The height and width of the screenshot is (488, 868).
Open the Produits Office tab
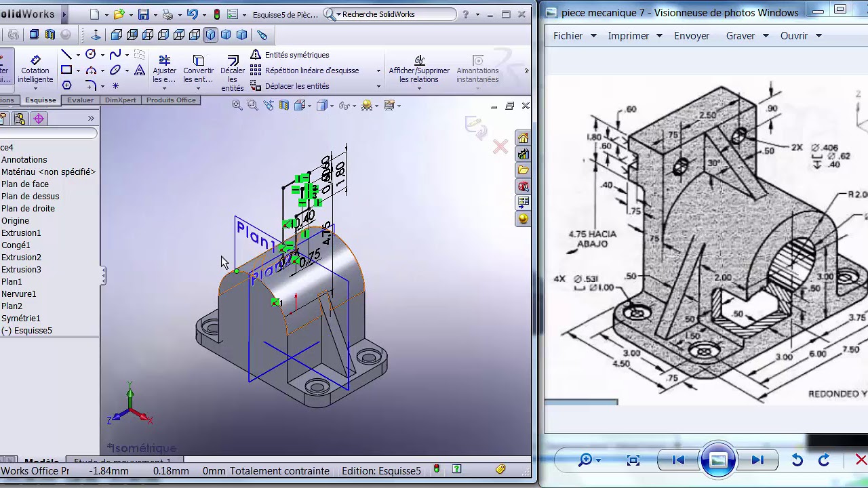(x=171, y=100)
